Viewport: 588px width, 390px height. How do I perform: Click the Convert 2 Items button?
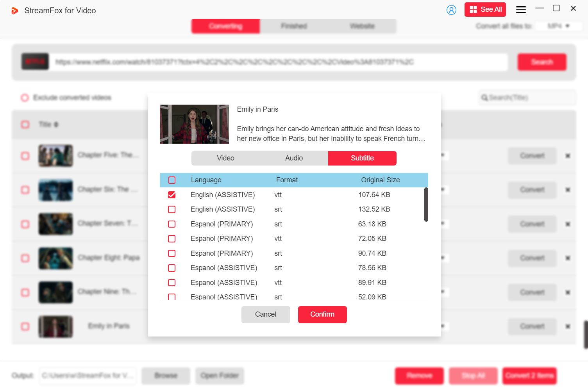(x=529, y=376)
